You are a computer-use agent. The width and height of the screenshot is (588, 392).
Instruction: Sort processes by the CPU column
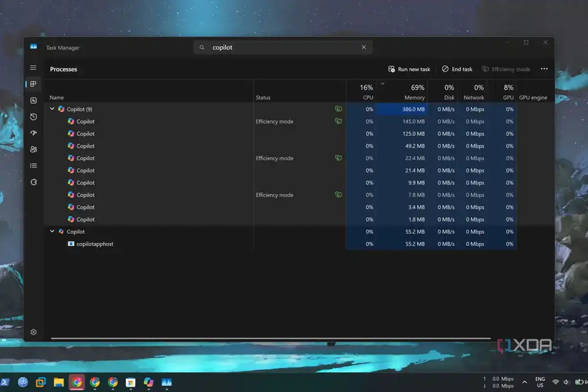(361, 91)
